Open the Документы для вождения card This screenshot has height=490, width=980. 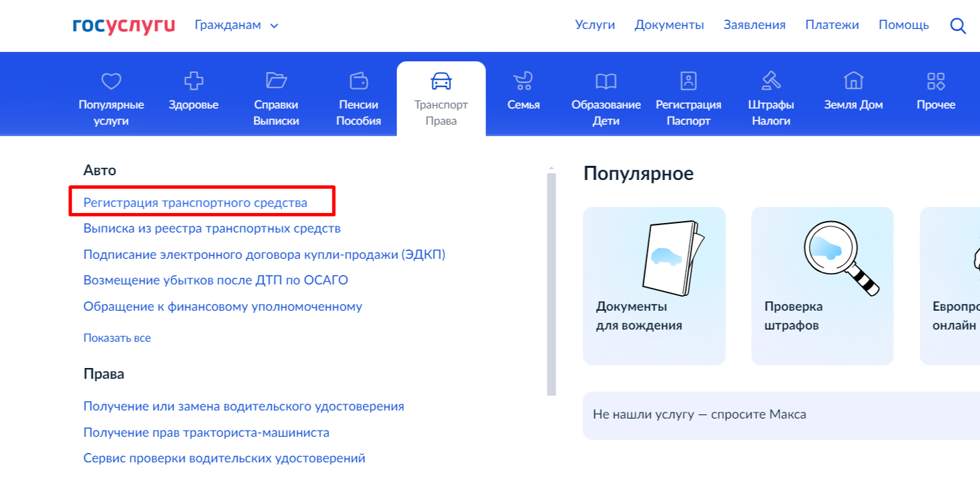coord(654,286)
